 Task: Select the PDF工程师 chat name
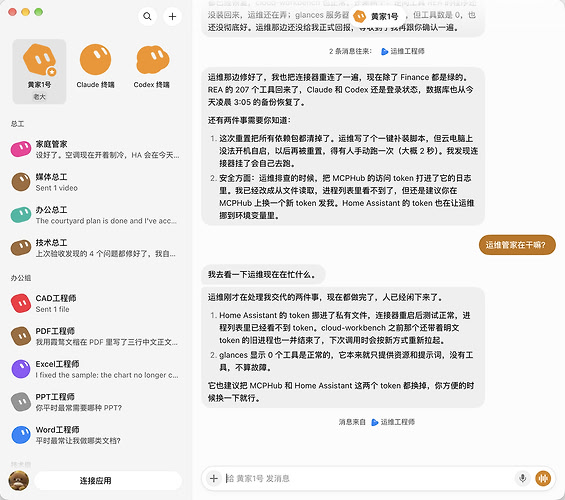[x=55, y=331]
